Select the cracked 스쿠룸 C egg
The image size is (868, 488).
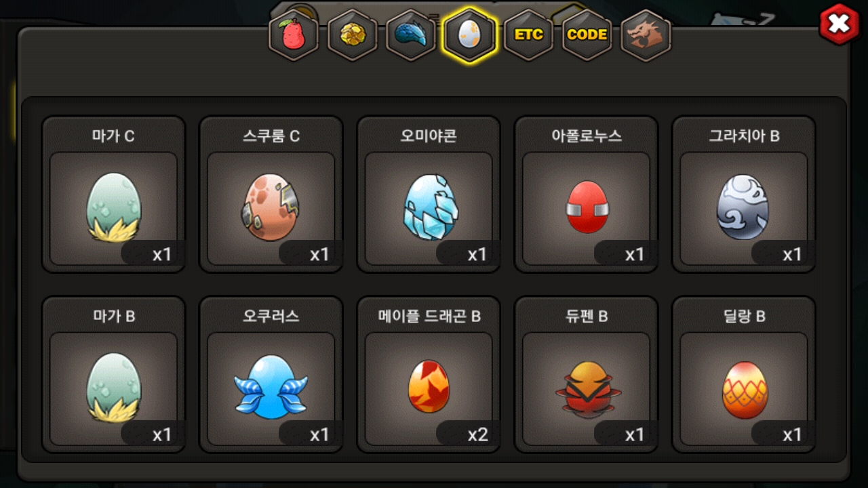[271, 195]
